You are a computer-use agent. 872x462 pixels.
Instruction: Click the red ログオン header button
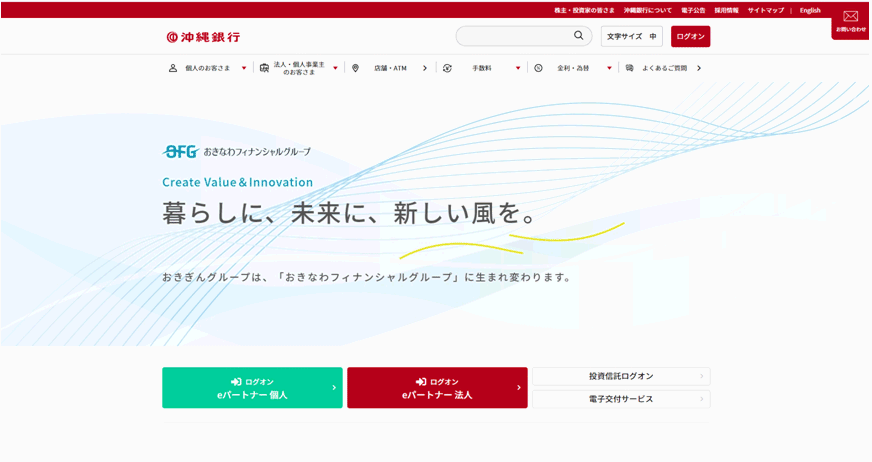(690, 37)
